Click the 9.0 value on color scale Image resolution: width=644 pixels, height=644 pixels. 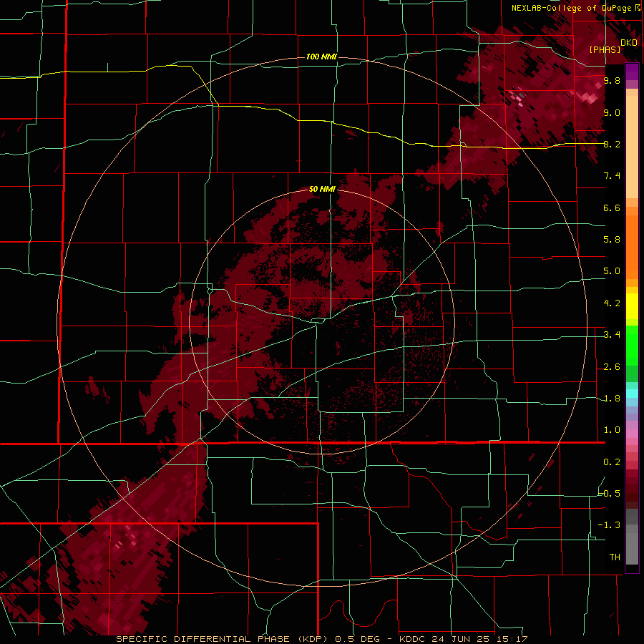[x=612, y=112]
